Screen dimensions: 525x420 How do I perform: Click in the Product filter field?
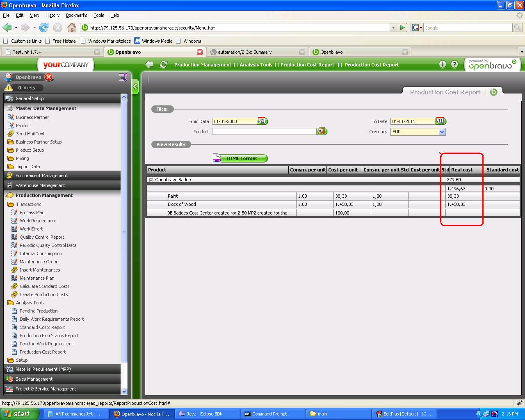tap(264, 132)
